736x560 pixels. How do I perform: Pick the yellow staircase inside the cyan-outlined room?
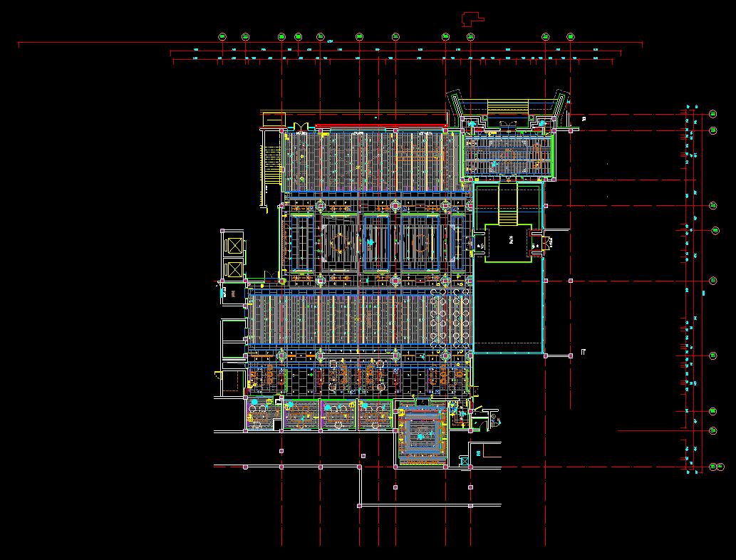click(507, 204)
